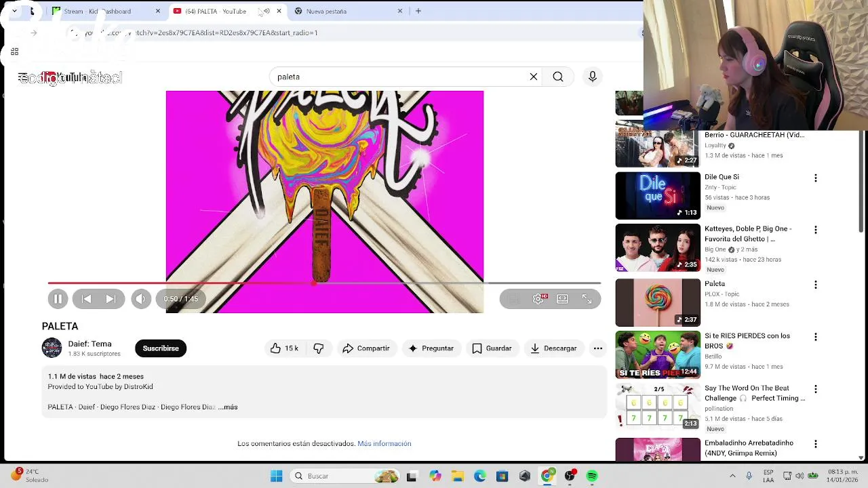Click the browser address bar URL
868x488 pixels.
(x=201, y=33)
